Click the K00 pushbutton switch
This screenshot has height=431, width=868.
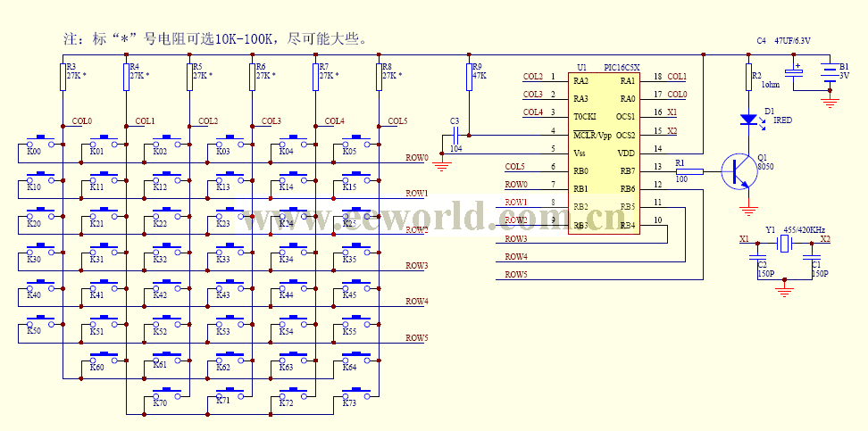[x=40, y=142]
